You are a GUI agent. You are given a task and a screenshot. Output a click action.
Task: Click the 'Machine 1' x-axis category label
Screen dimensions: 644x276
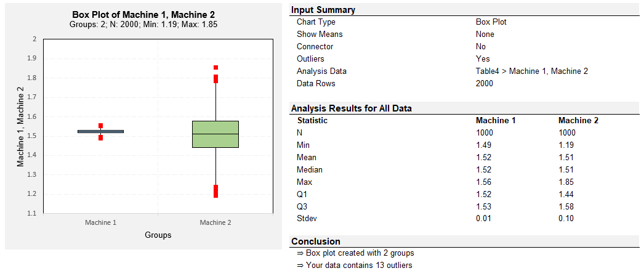pos(100,222)
